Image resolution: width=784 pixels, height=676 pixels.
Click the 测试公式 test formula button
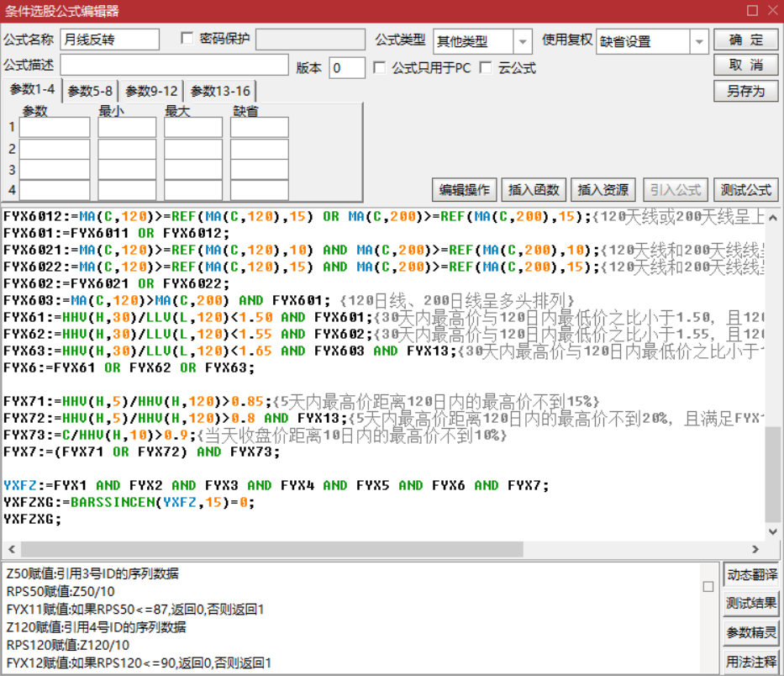[745, 190]
